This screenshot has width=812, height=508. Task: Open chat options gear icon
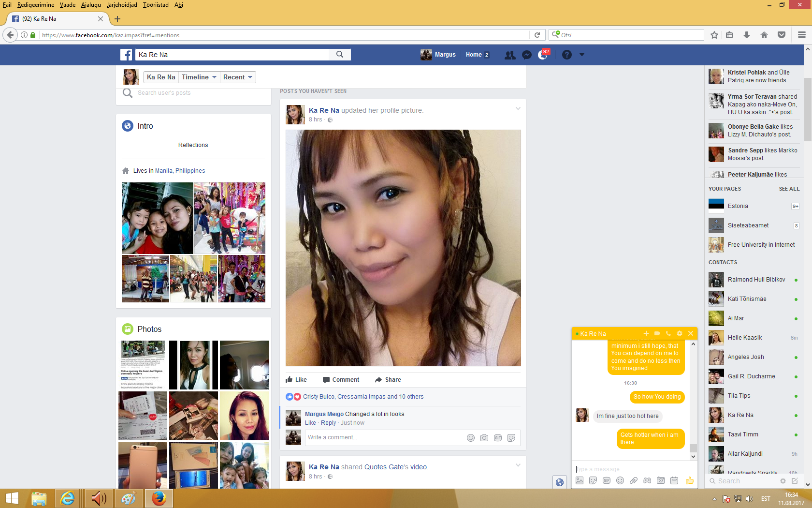click(x=680, y=333)
